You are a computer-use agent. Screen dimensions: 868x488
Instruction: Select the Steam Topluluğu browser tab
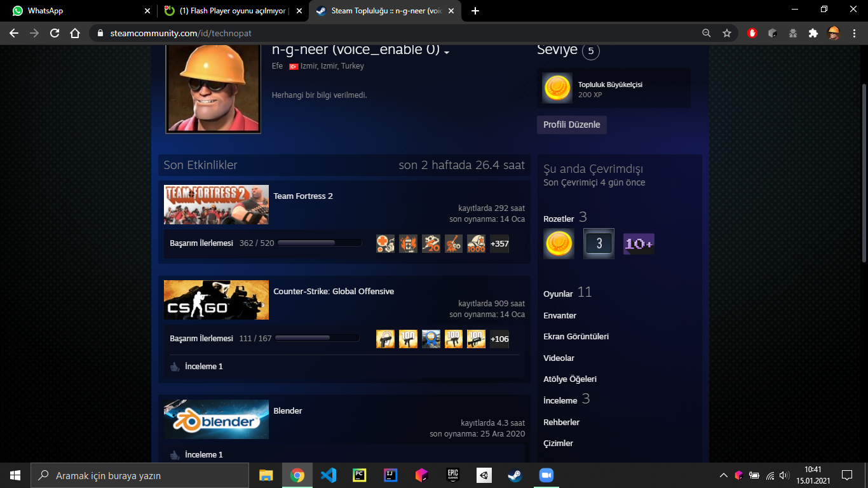click(x=386, y=11)
